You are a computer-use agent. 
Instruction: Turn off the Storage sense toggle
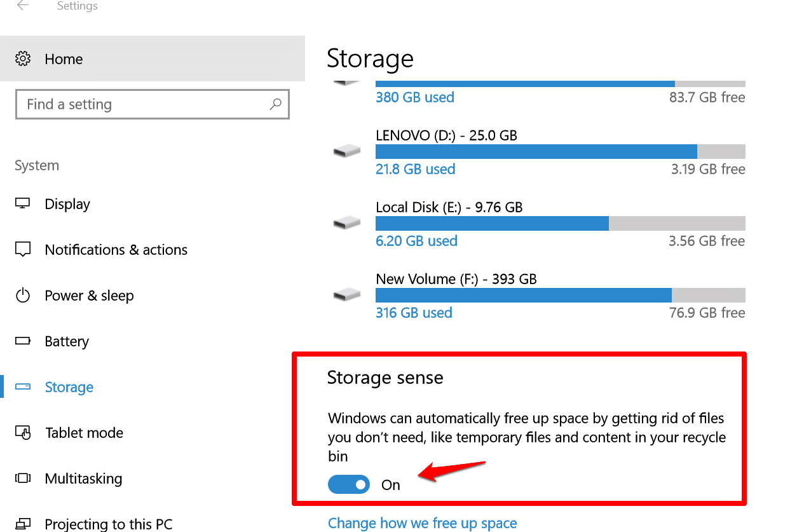coord(348,484)
